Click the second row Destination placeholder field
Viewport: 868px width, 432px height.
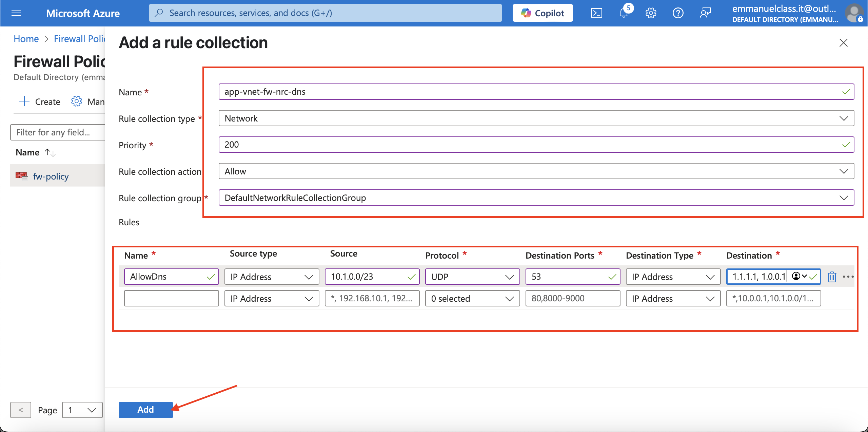click(774, 298)
